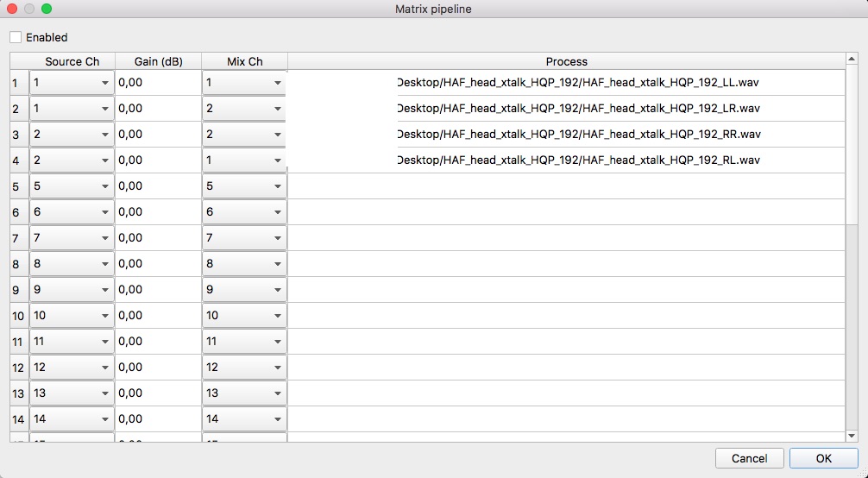Click the empty Process cell in row 6

566,212
